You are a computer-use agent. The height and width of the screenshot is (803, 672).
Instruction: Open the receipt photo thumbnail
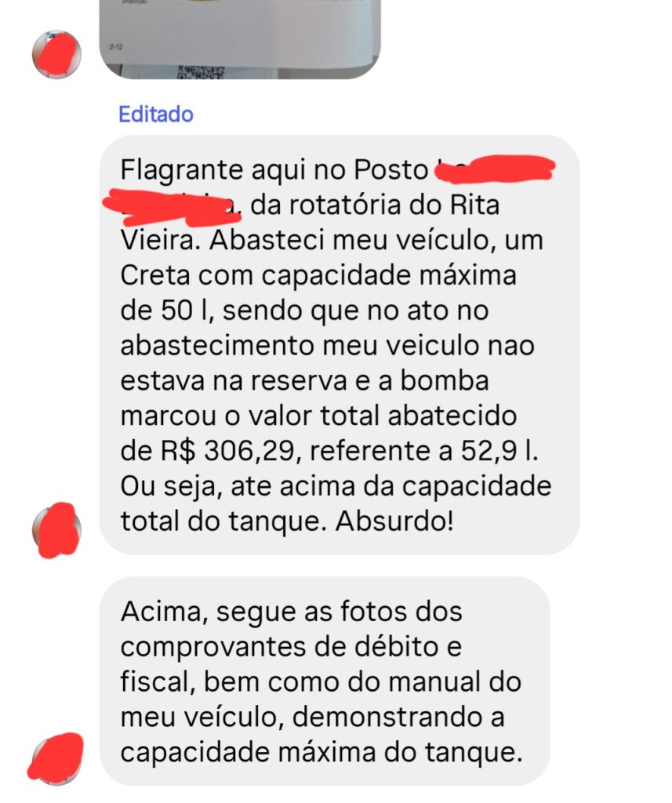[x=240, y=39]
